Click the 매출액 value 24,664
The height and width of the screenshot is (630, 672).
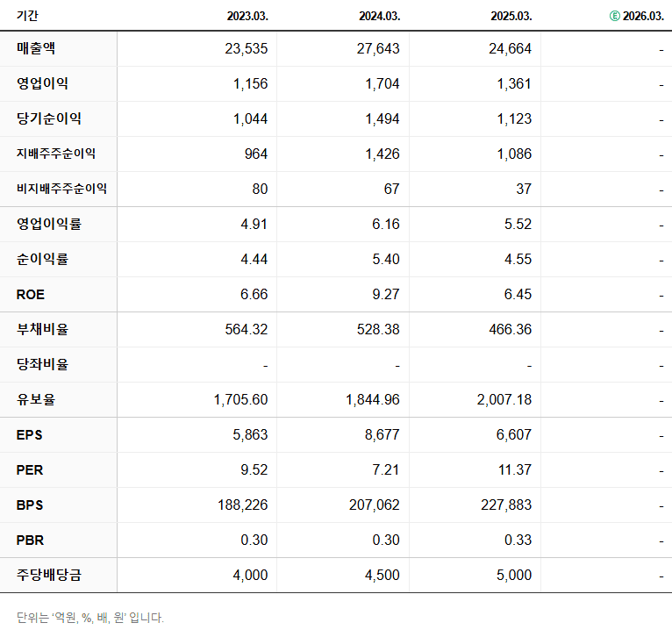(x=511, y=49)
